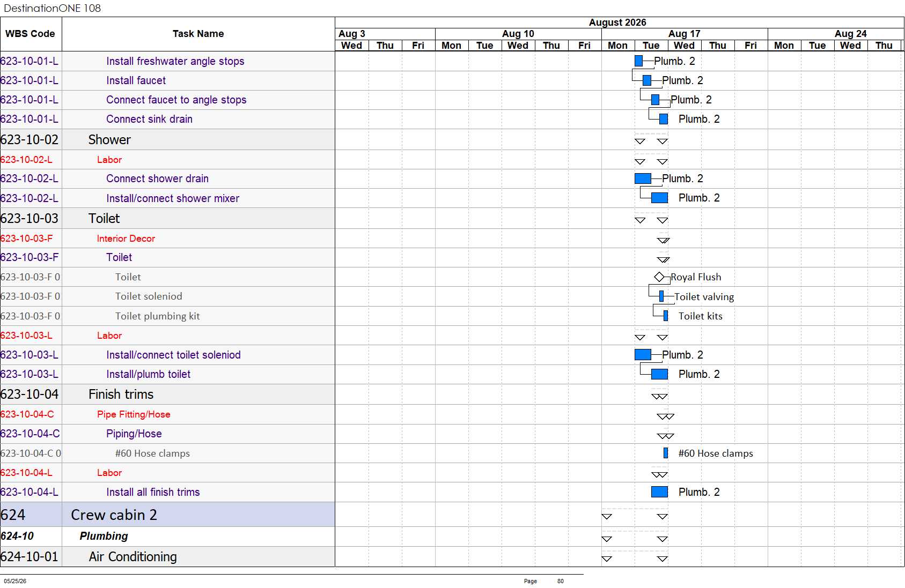Select the Aug 17 week header
The height and width of the screenshot is (588, 905).
685,34
